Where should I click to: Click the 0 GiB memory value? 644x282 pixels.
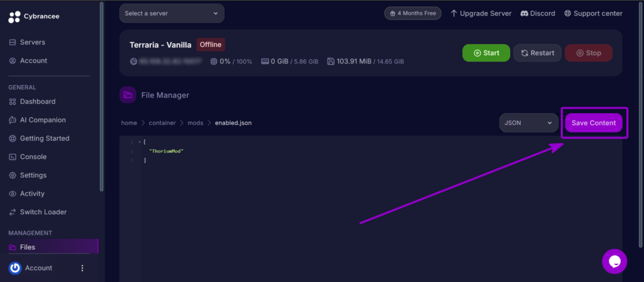click(280, 62)
